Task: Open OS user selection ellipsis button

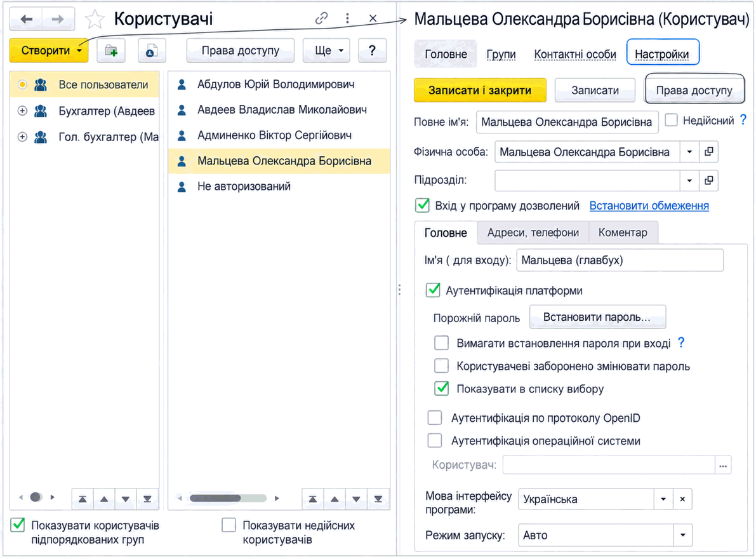Action: pos(723,466)
